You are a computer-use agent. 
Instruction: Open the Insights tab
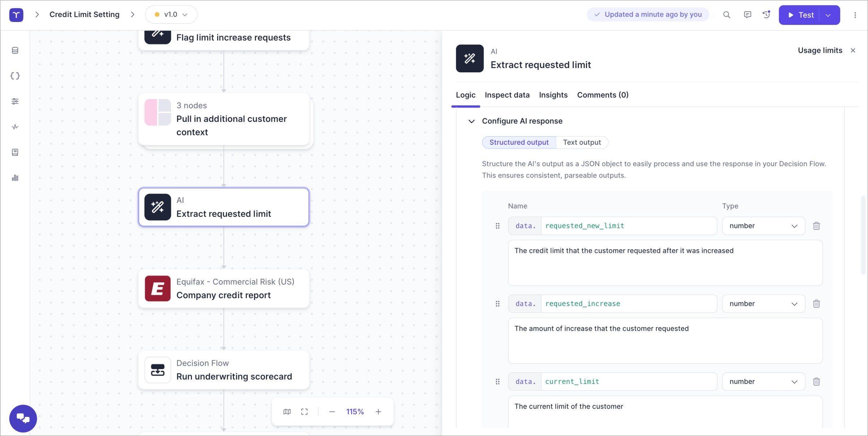(553, 95)
